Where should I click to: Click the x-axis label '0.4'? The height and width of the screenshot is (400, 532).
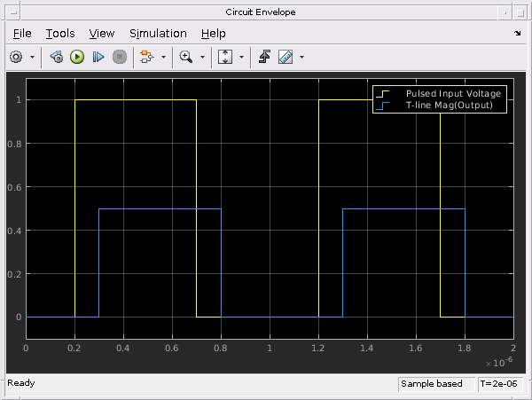click(123, 348)
